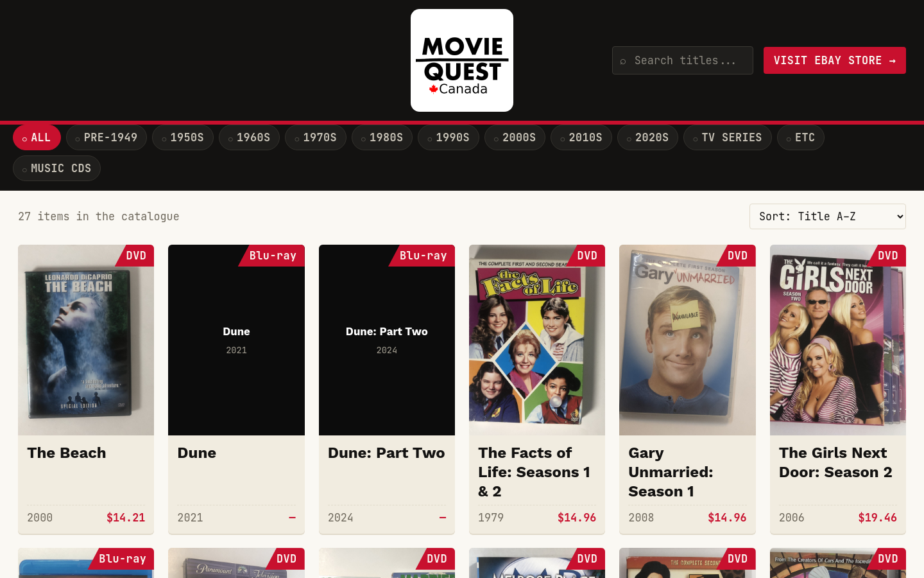
Task: Show only 1990s titles
Action: pos(449,137)
